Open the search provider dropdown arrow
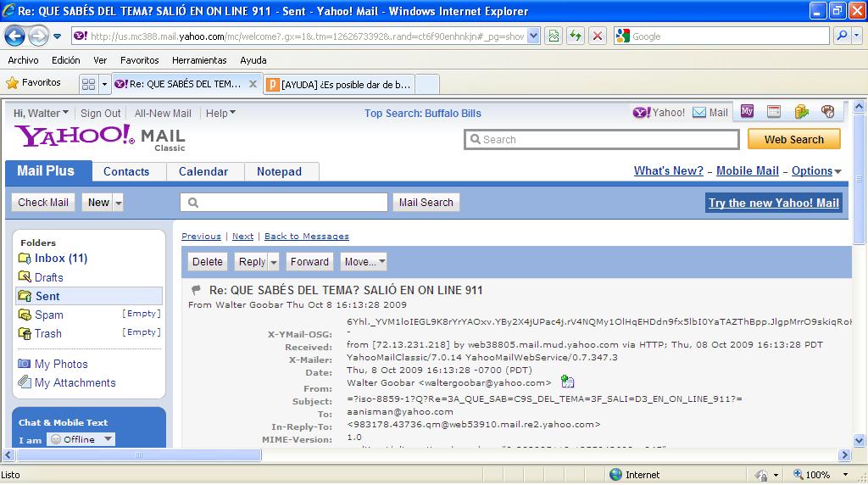Screen dimensions: 868x485 [x=857, y=36]
